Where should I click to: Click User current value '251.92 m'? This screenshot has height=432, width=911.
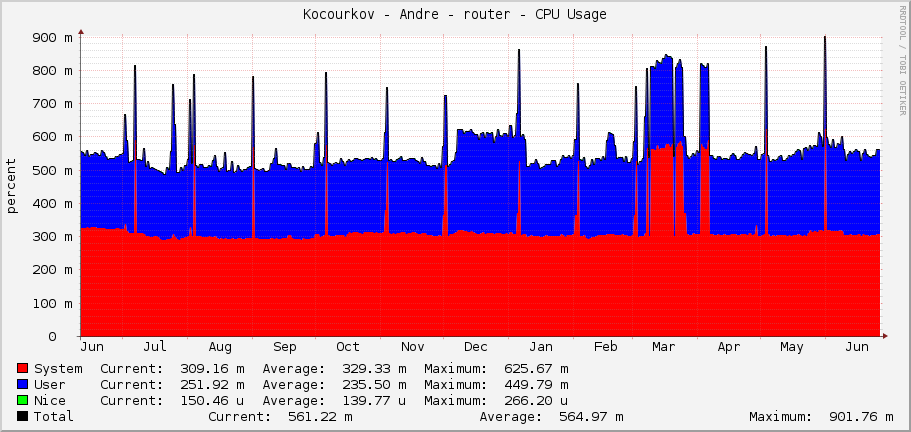pos(212,384)
